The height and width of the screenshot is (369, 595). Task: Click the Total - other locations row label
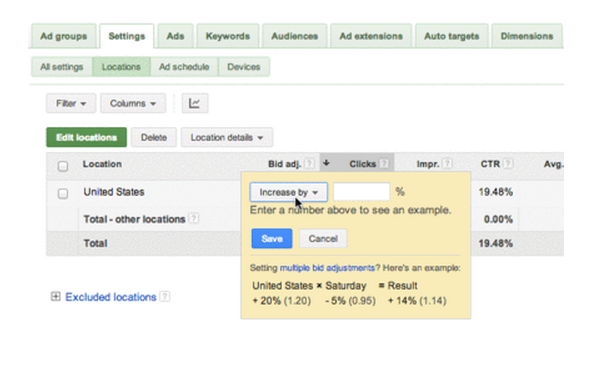click(134, 219)
